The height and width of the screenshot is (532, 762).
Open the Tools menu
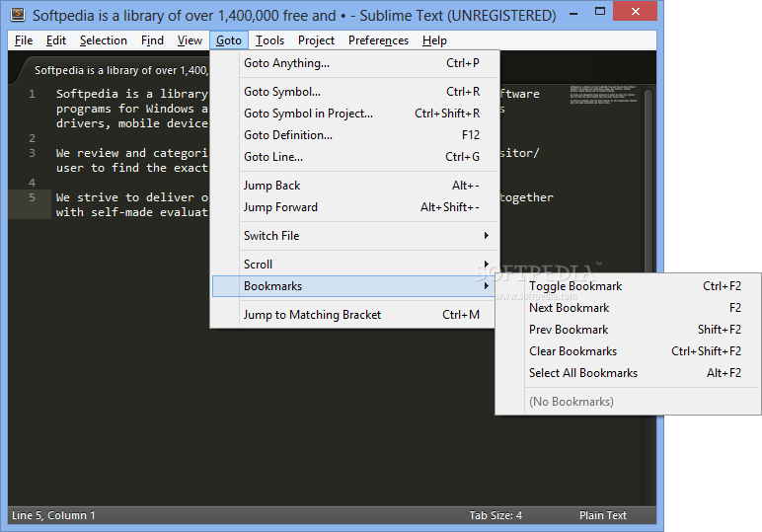click(269, 40)
